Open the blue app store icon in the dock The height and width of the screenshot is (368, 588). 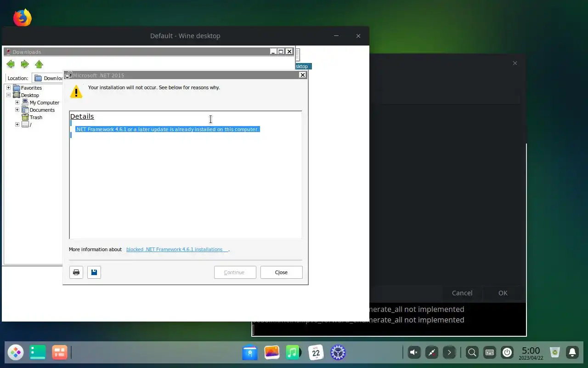click(250, 353)
